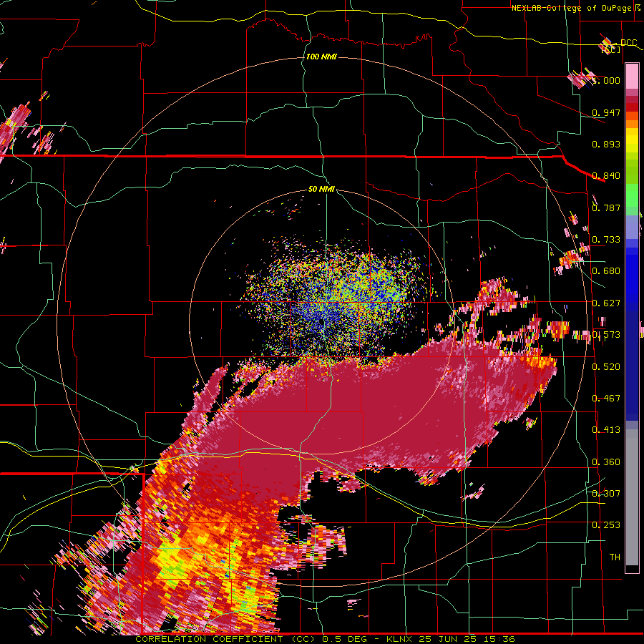This screenshot has width=644, height=644.
Task: Click the CORRELATION COEFFICIENT caption text
Action: pyautogui.click(x=209, y=639)
